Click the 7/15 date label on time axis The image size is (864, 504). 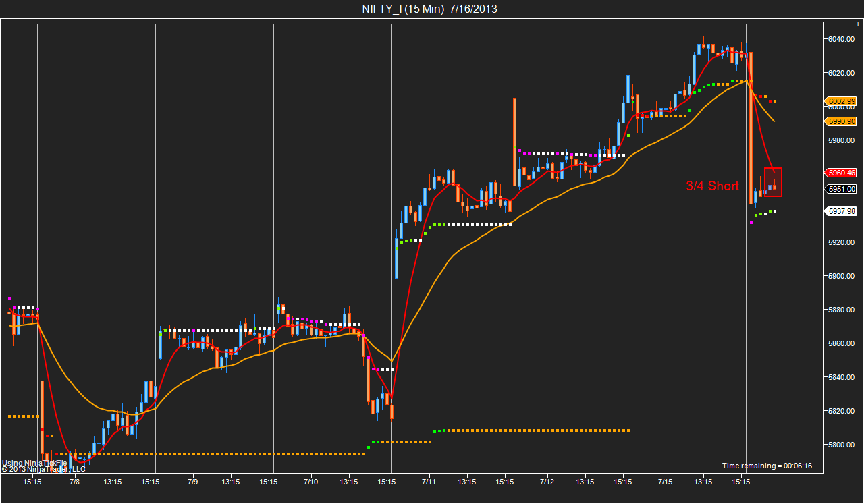665,482
